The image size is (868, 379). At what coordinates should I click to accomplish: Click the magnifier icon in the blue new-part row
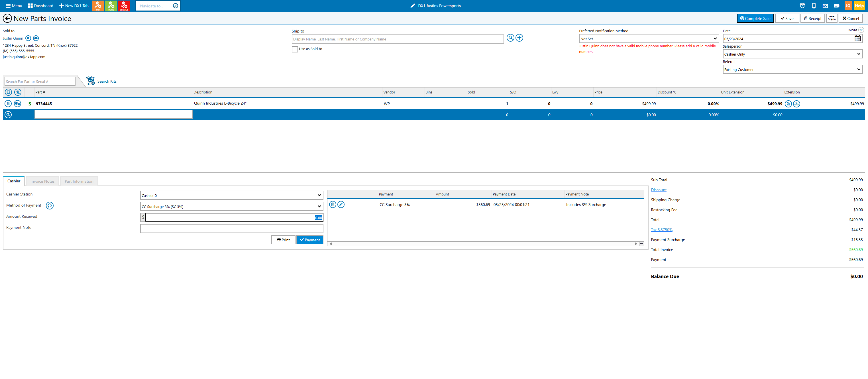point(8,115)
